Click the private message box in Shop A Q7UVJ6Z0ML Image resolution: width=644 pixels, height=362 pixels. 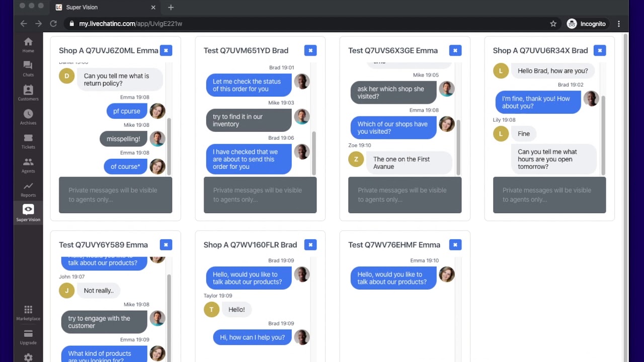pyautogui.click(x=115, y=195)
